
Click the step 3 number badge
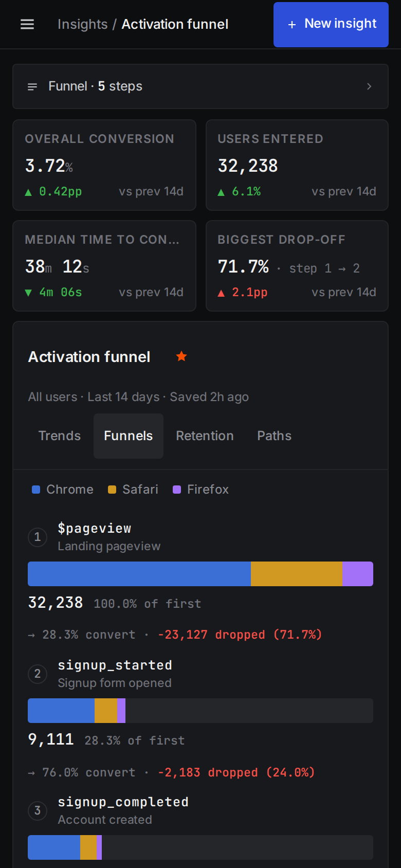[38, 811]
